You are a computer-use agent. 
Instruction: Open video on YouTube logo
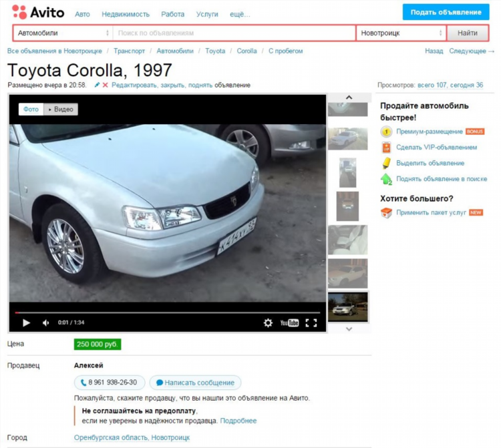click(x=289, y=323)
